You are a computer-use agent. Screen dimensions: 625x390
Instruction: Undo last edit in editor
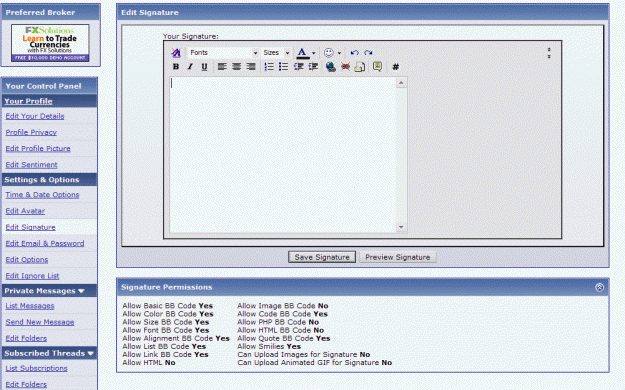[354, 53]
